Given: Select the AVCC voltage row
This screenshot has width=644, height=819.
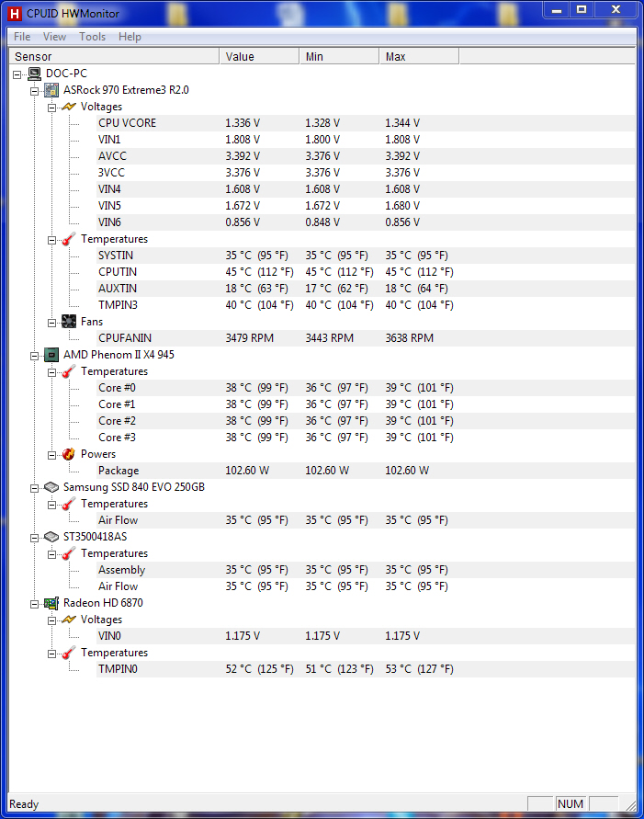Looking at the screenshot, I should [366, 156].
